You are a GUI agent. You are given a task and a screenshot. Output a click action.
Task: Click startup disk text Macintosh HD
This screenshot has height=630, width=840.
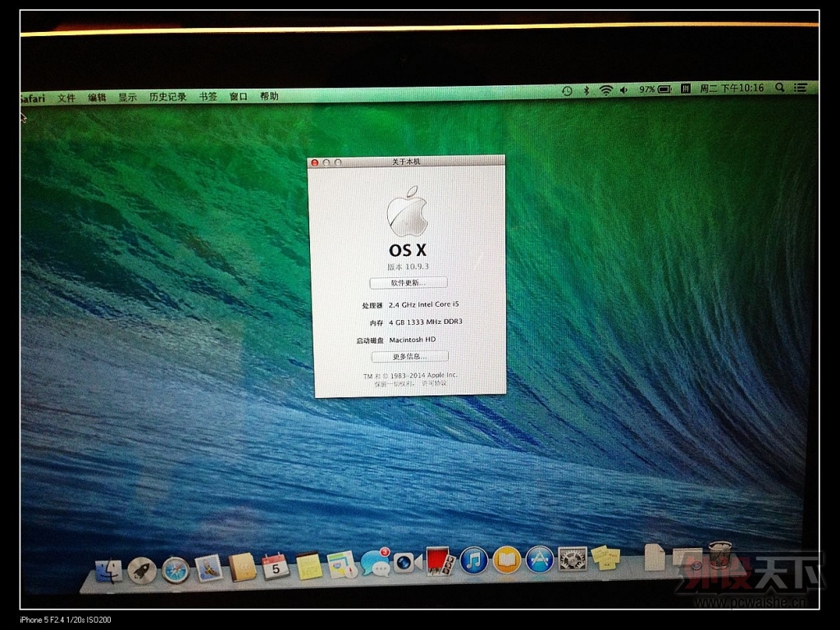pos(412,340)
